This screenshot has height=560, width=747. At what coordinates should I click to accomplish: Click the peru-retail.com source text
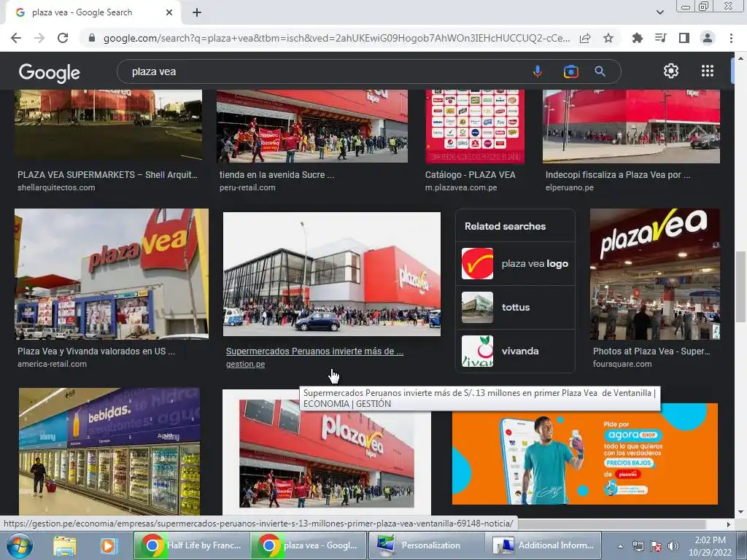pos(247,187)
